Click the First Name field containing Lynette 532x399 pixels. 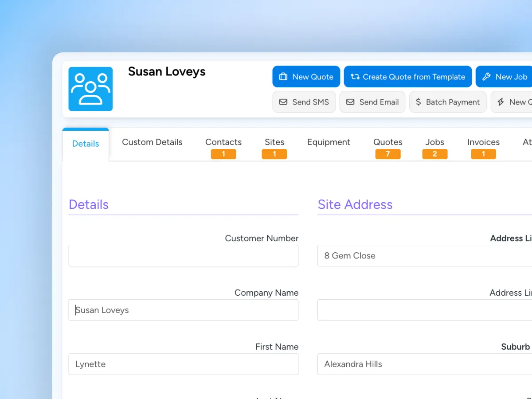click(x=184, y=364)
